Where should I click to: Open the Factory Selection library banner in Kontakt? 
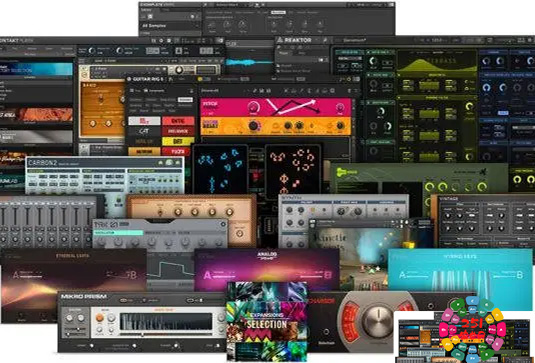tap(37, 69)
